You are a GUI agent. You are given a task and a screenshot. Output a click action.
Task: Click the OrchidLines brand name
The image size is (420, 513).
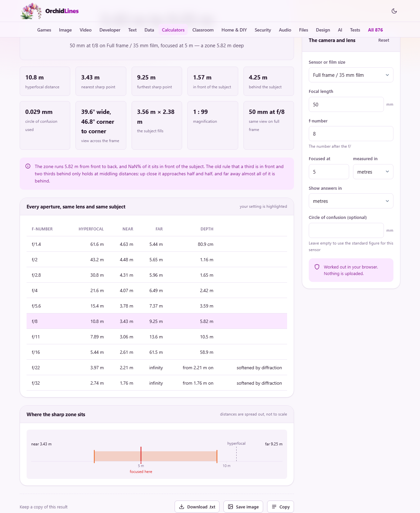pos(62,11)
